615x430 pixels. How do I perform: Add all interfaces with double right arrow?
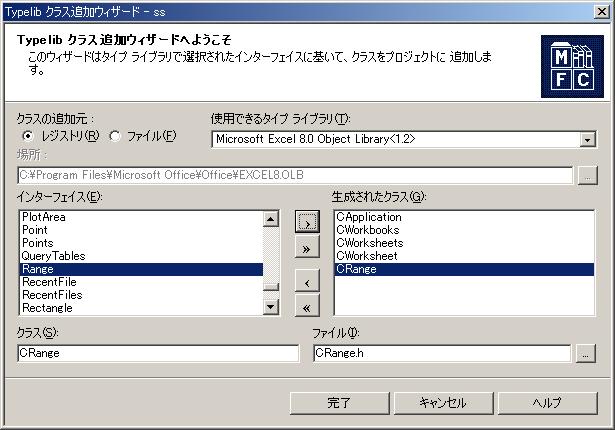[307, 248]
